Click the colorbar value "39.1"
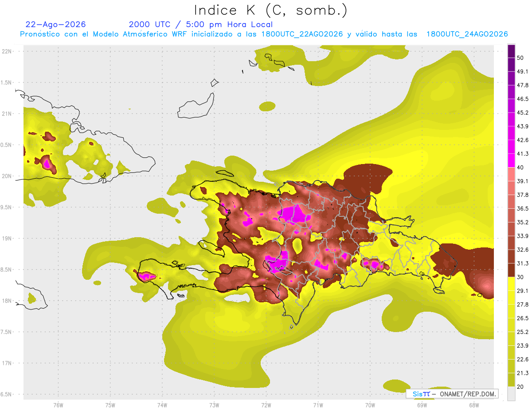Viewport: 532px width, 411px height. [523, 181]
